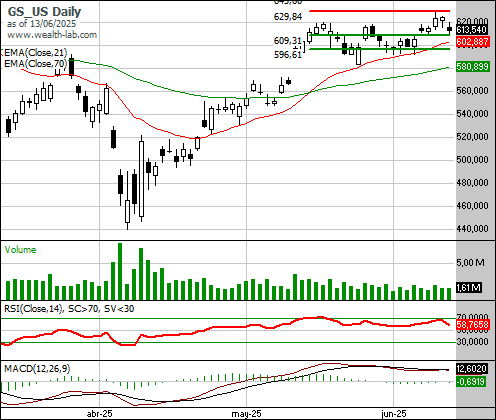Screen dimensions: 496x420
Task: Click the 480,000 price axis label
Action: coord(472,183)
